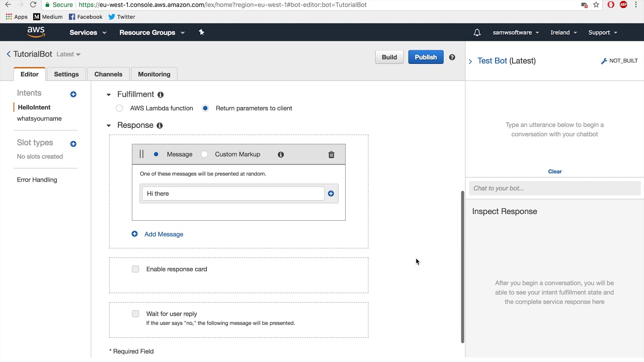Click the help question mark icon beside Publish
644x362 pixels.
click(452, 57)
